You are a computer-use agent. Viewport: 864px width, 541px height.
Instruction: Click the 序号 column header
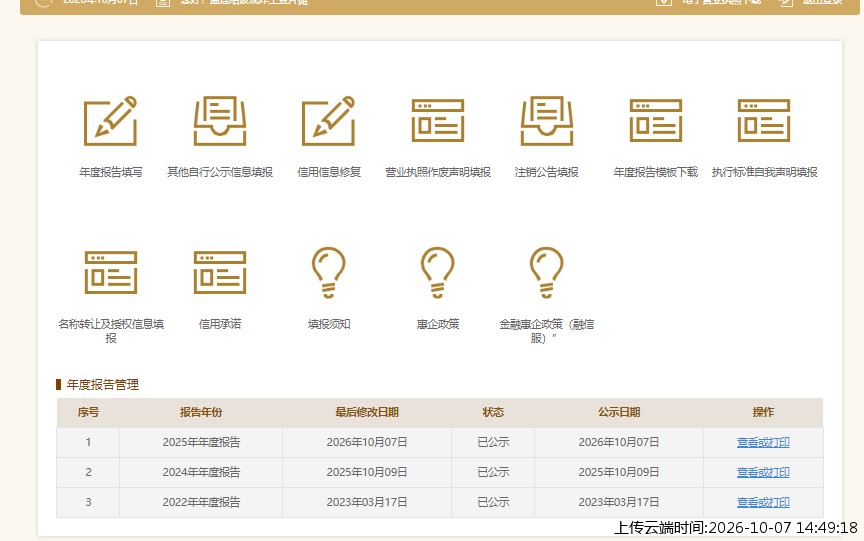pos(88,412)
